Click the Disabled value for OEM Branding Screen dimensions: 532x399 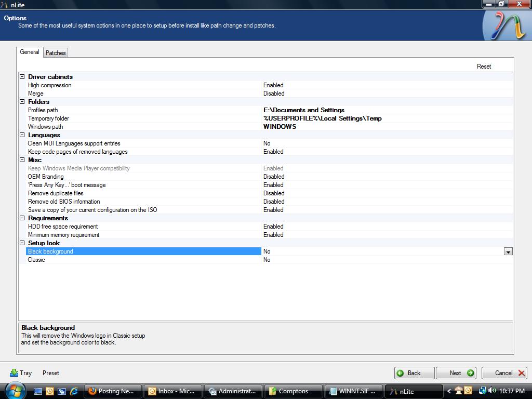(x=274, y=177)
